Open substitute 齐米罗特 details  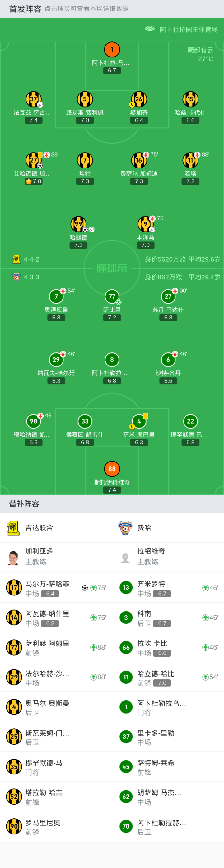[x=168, y=588]
